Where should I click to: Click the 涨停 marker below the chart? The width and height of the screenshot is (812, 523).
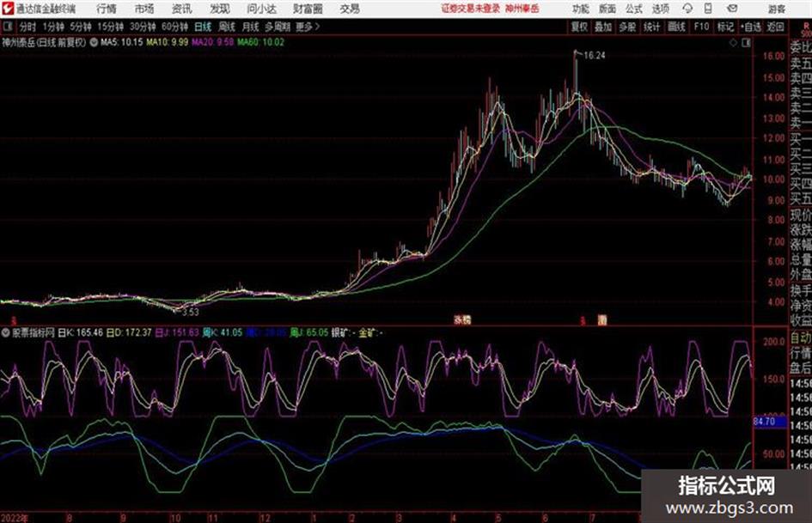[462, 320]
